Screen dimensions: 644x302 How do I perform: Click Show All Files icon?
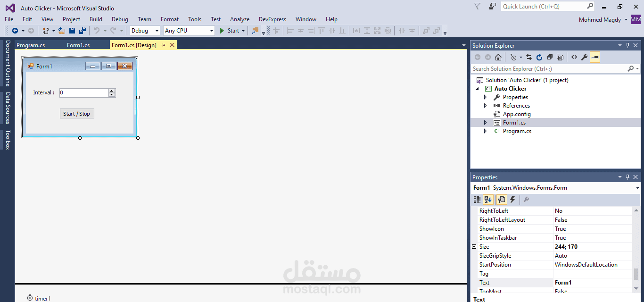pyautogui.click(x=560, y=58)
